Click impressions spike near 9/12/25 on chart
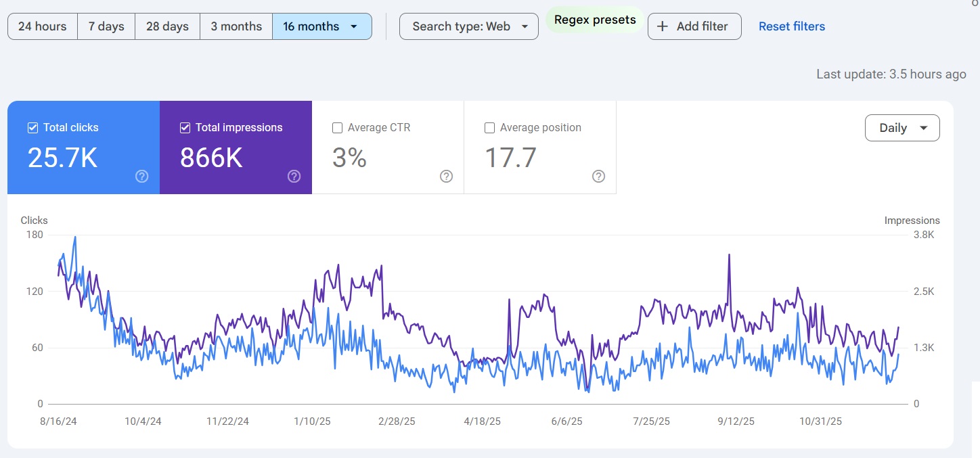Viewport: 980px width, 458px height. coord(729,256)
